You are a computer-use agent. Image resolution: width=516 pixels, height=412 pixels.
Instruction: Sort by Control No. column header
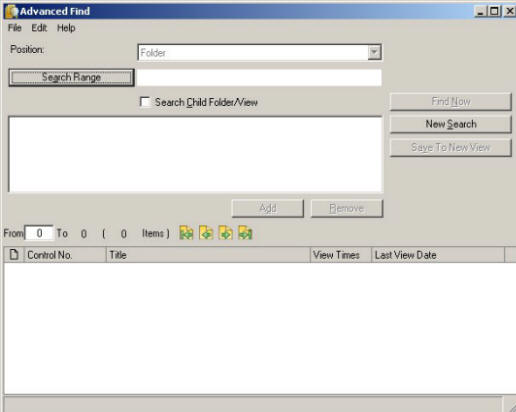65,255
